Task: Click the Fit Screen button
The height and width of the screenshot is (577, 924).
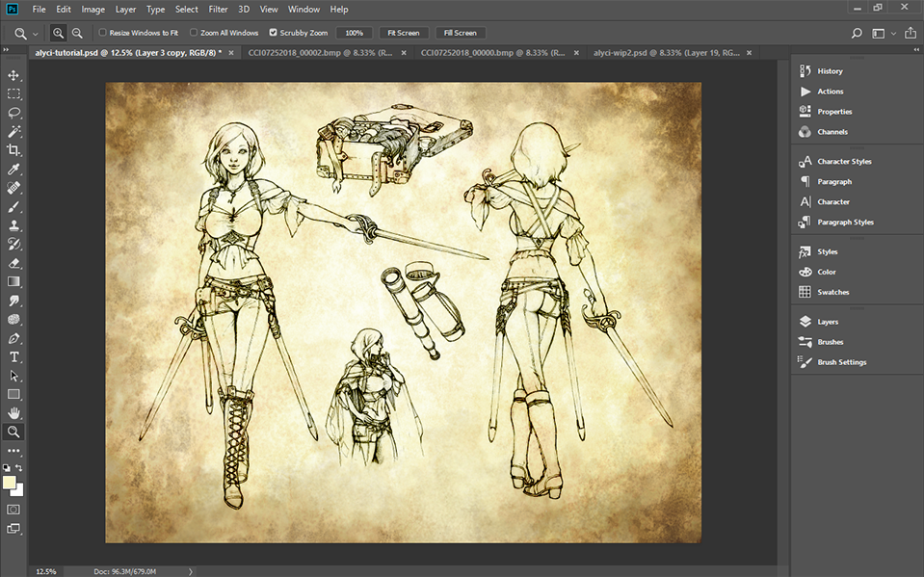Action: [403, 33]
